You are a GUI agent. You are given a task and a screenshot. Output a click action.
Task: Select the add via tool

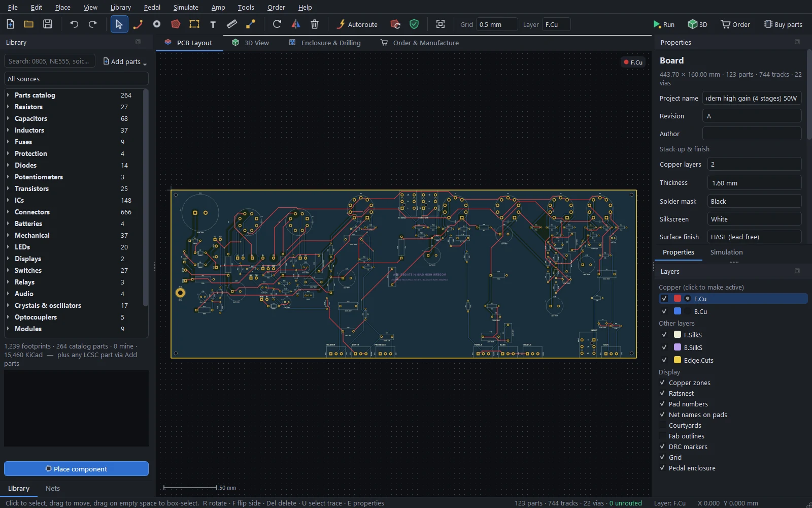coord(157,24)
